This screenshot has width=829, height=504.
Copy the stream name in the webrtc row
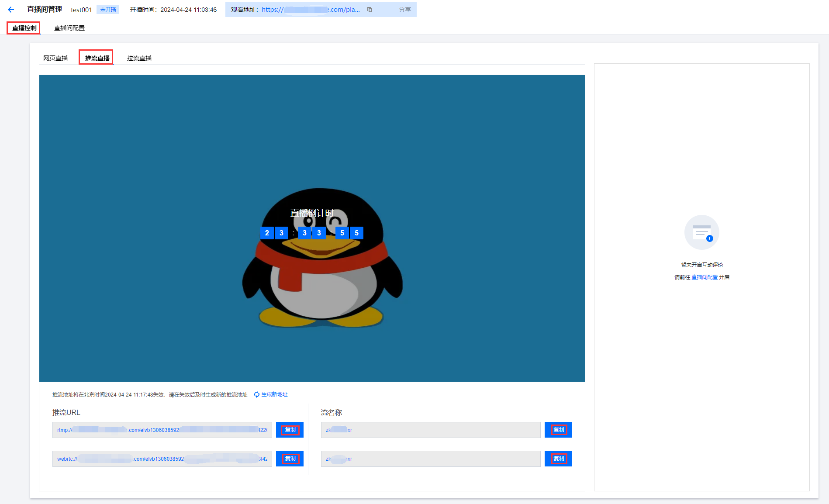tap(558, 459)
